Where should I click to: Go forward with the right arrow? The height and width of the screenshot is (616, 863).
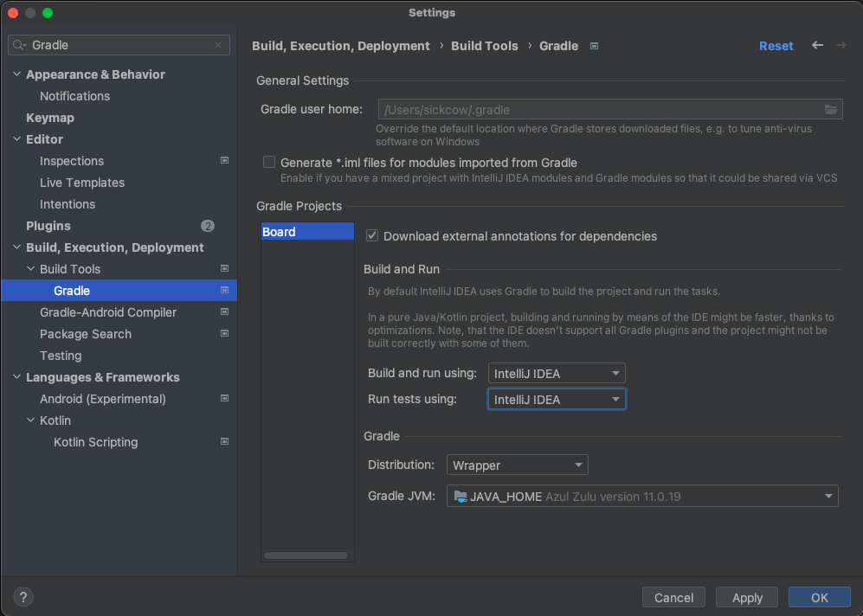tap(840, 45)
